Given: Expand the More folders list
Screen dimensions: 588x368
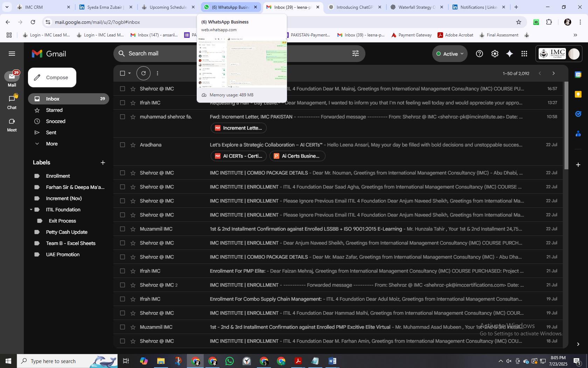Looking at the screenshot, I should [x=52, y=144].
